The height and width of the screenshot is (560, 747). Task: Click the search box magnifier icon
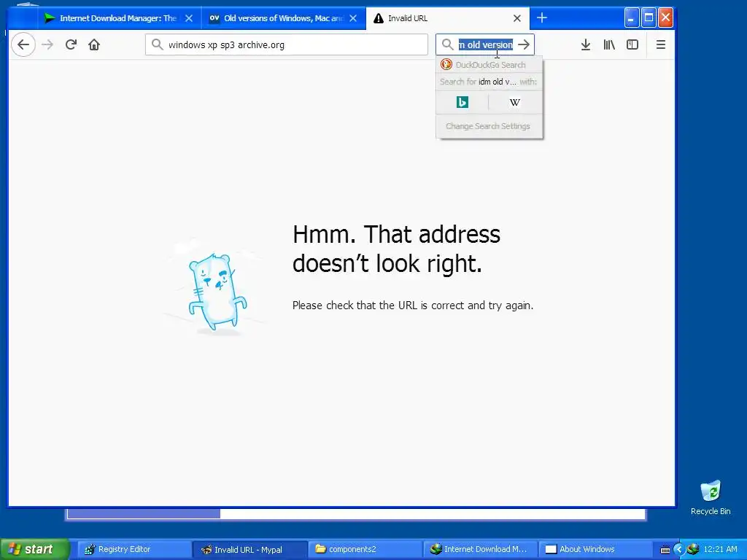pos(447,44)
